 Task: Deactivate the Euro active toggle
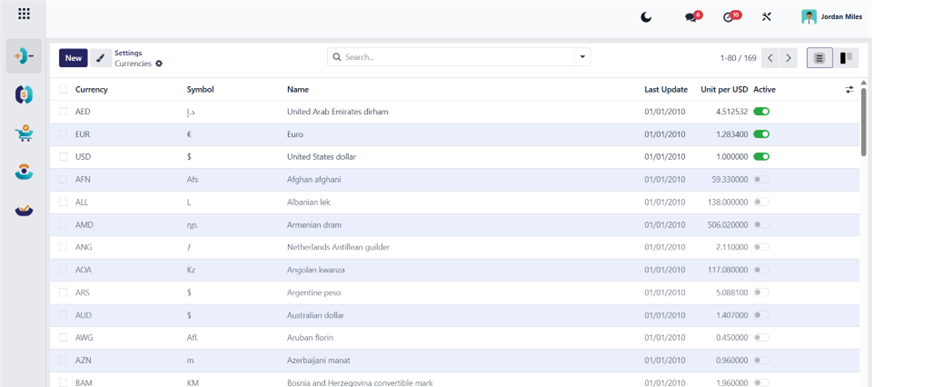point(762,134)
